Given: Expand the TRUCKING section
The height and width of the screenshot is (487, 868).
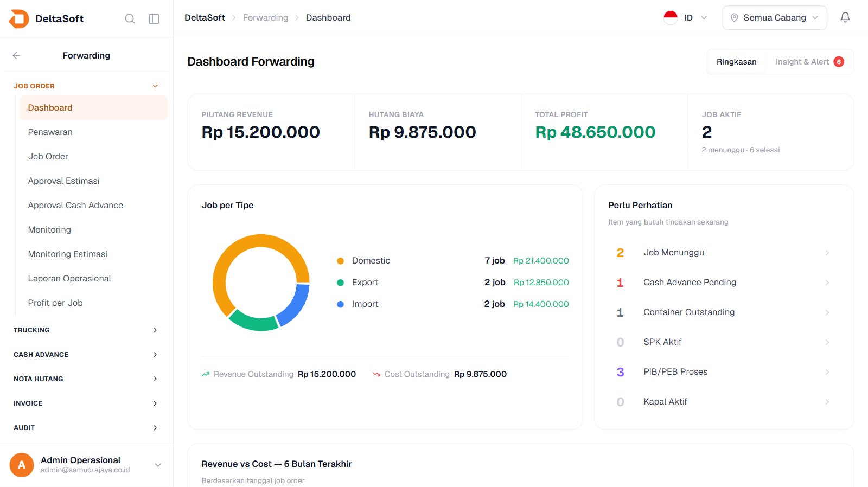Looking at the screenshot, I should (x=87, y=330).
